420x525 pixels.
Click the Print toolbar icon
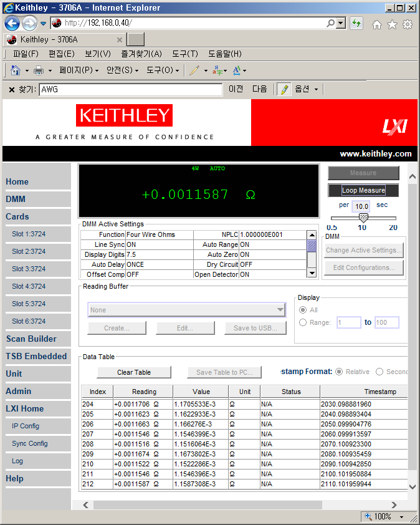(x=39, y=70)
